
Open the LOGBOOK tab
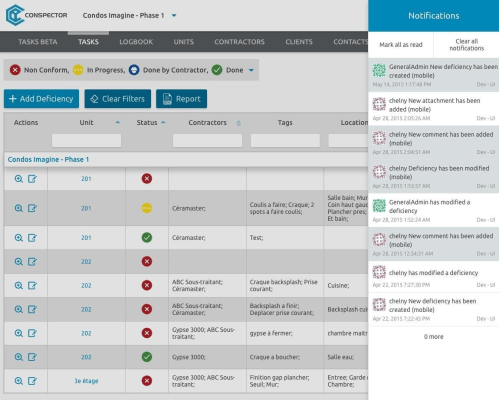coord(136,42)
